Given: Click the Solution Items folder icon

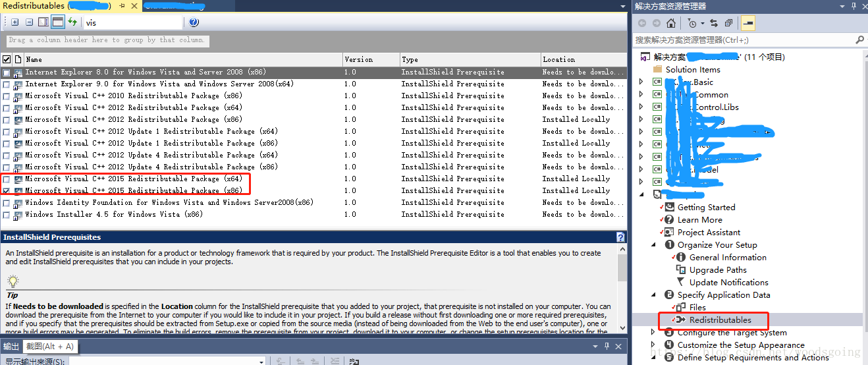Looking at the screenshot, I should coord(657,69).
